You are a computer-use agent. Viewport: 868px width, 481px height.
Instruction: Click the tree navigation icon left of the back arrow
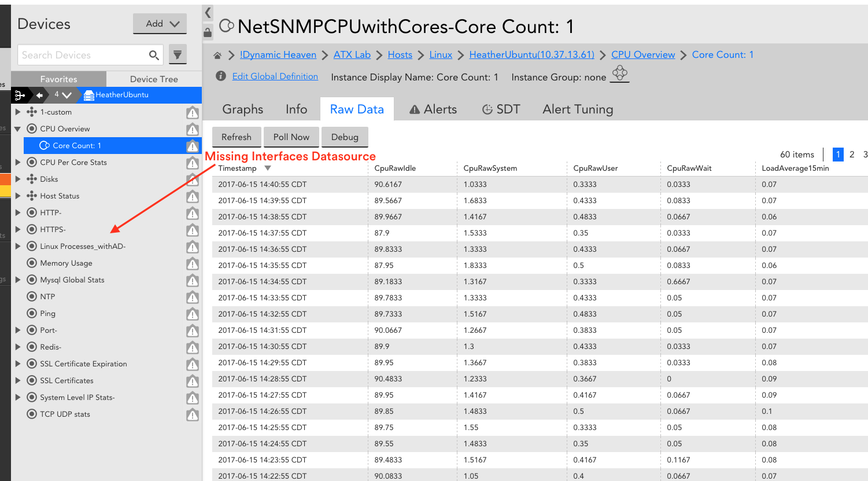click(x=20, y=95)
